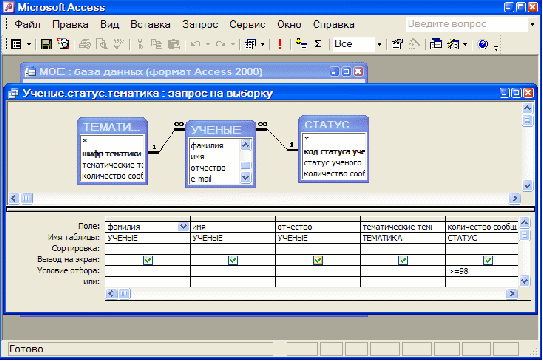Open the Top Values combo box arrow
The width and height of the screenshot is (543, 361).
pyautogui.click(x=379, y=44)
